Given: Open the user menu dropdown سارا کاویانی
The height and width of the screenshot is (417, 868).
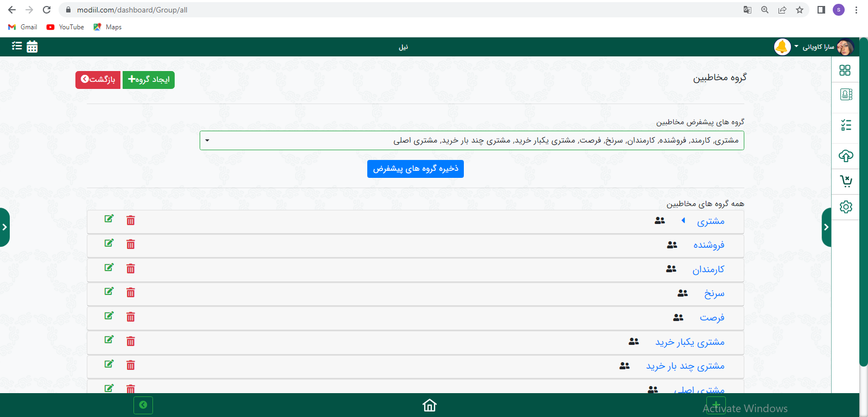Looking at the screenshot, I should pos(814,47).
